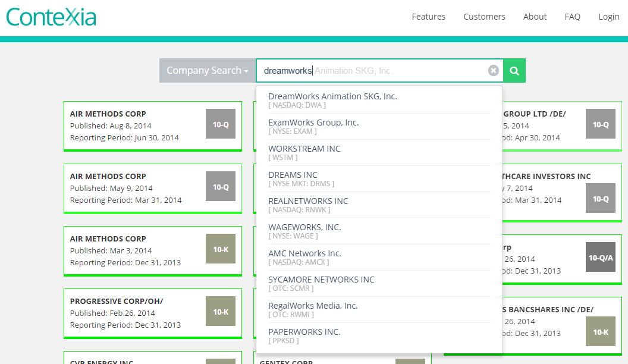This screenshot has height=364, width=628.
Task: Navigate to the FAQ page
Action: [572, 17]
